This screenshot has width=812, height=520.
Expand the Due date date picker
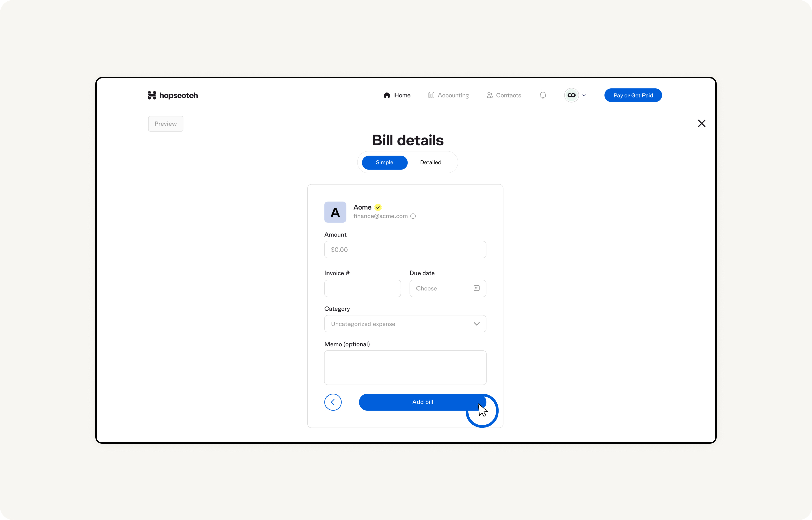click(476, 288)
